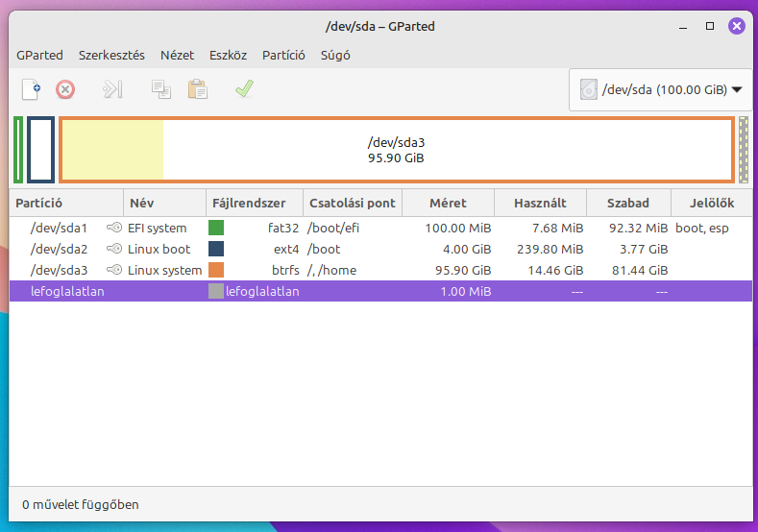758x532 pixels.
Task: Click the 4.00 GiB size cell
Action: tap(467, 249)
